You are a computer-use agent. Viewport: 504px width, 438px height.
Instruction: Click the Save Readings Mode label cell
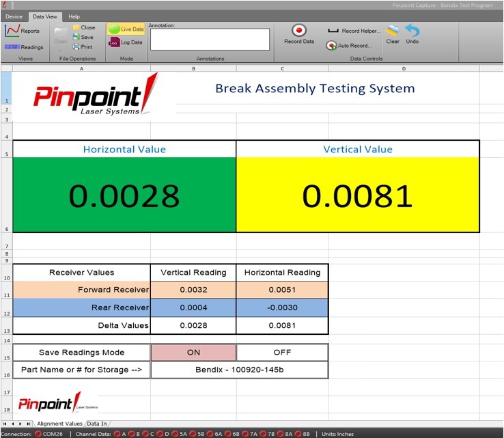[82, 352]
